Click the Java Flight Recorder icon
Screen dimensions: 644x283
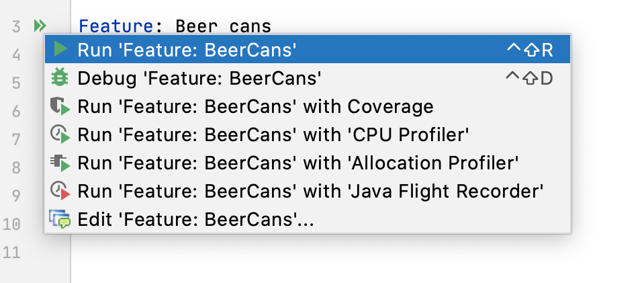[x=60, y=192]
